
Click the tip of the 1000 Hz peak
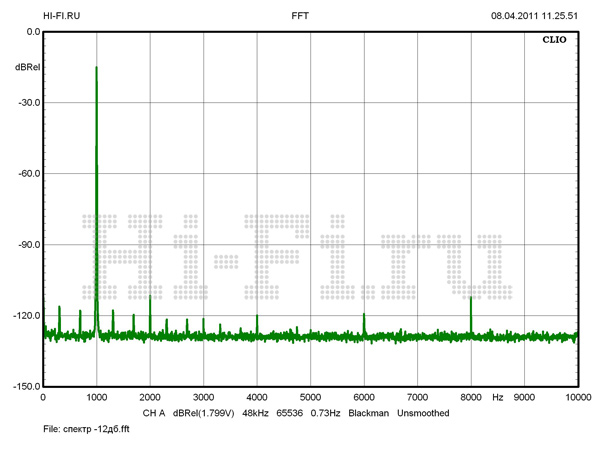coord(96,68)
